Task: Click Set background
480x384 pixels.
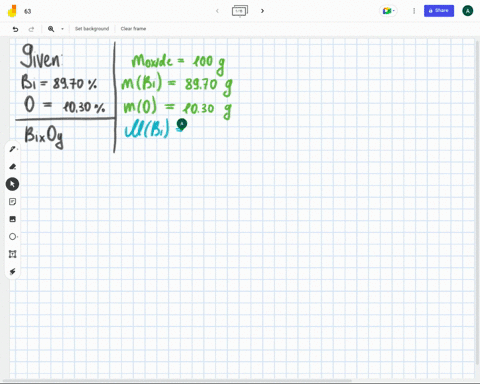Action: coord(92,29)
